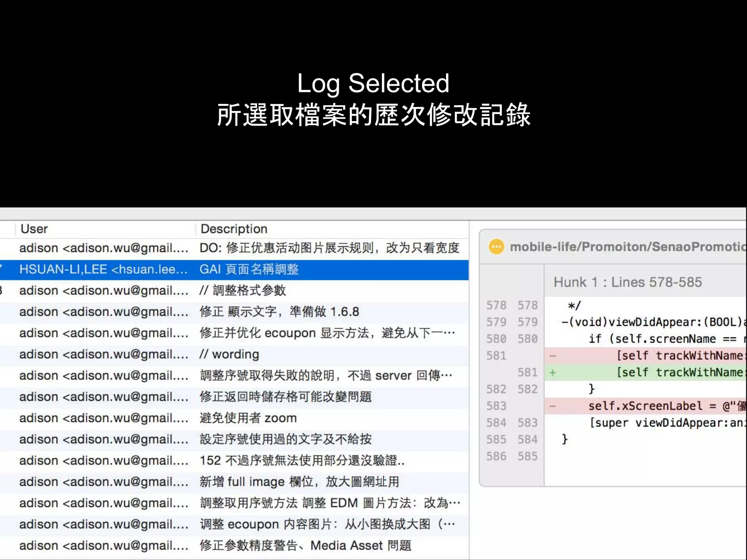This screenshot has height=560, width=747.
Task: Select commit '修正參數精度警告、Media Asset 問題'
Action: point(234,546)
